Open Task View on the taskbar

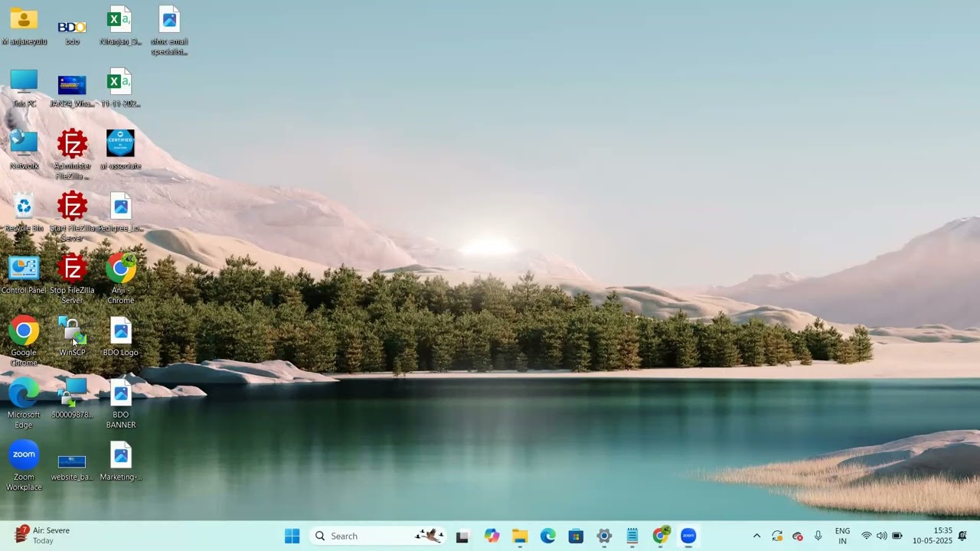[x=462, y=536]
